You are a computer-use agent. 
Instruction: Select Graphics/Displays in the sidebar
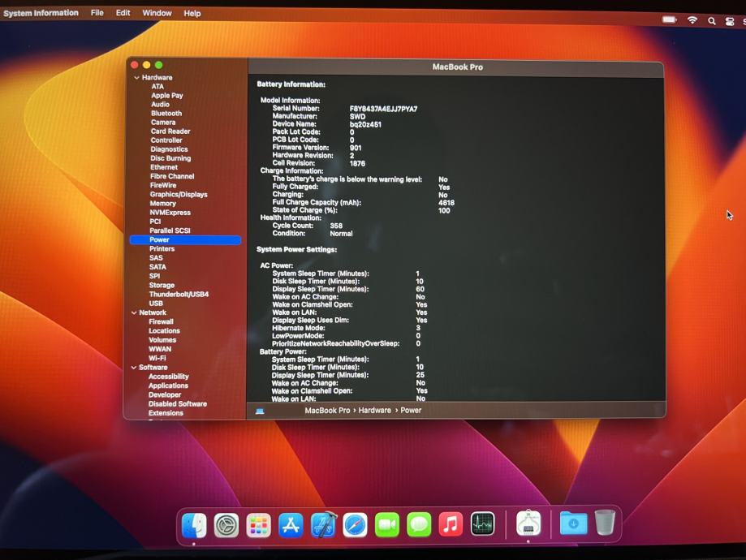point(178,195)
